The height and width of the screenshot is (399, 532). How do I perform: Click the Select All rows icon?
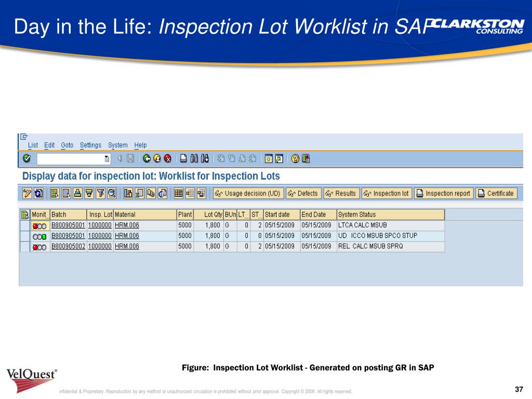[x=55, y=193]
